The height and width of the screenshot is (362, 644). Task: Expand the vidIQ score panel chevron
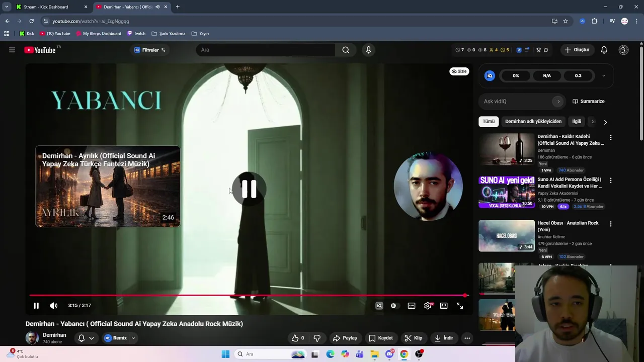pyautogui.click(x=604, y=75)
